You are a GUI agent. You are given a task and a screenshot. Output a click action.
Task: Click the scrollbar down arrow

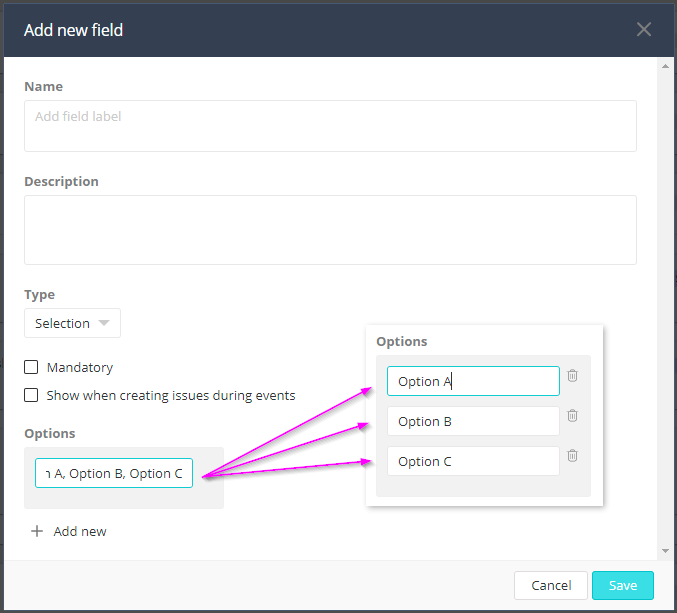tap(666, 550)
